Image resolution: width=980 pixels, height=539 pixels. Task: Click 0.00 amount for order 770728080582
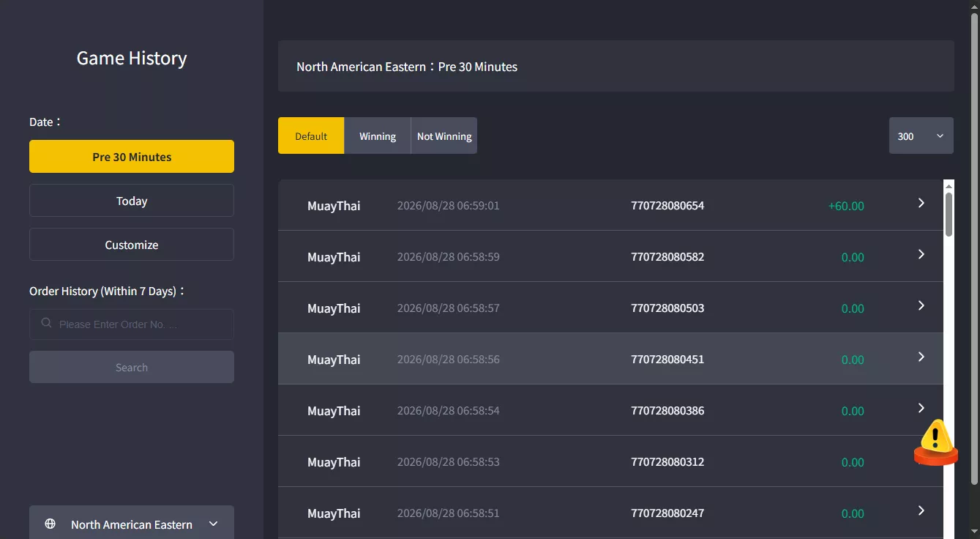click(x=853, y=257)
